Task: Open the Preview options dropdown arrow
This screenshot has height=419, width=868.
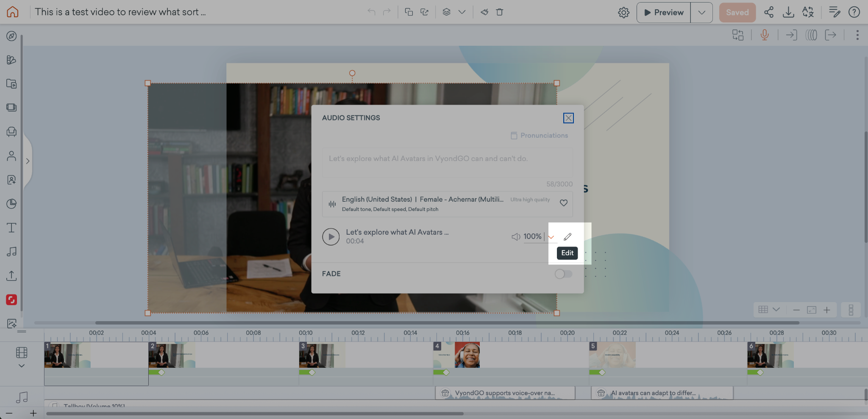Action: tap(701, 12)
